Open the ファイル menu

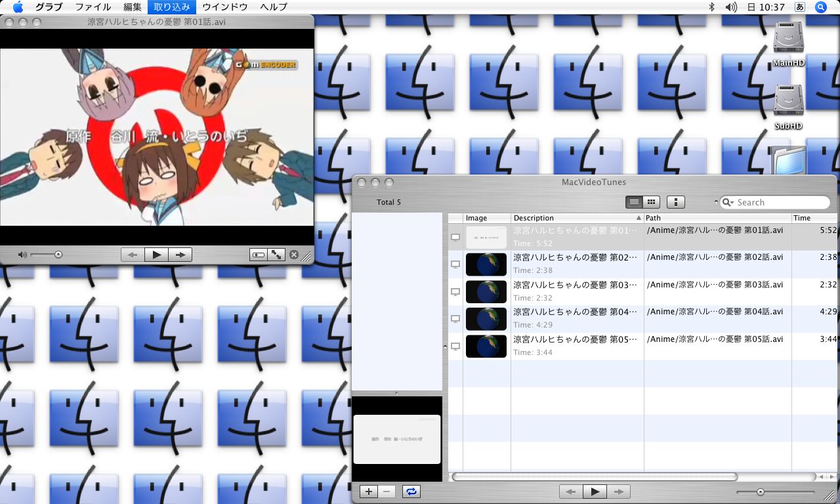pyautogui.click(x=93, y=7)
